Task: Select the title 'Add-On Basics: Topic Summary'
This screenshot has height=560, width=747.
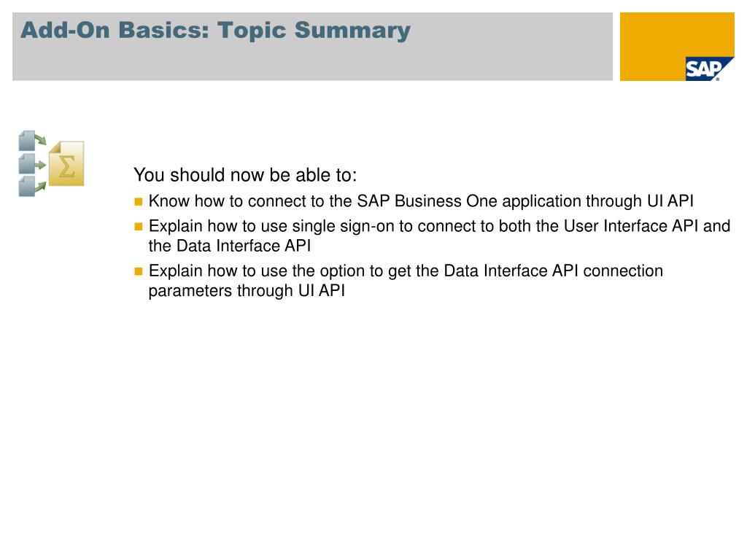Action: 215,31
